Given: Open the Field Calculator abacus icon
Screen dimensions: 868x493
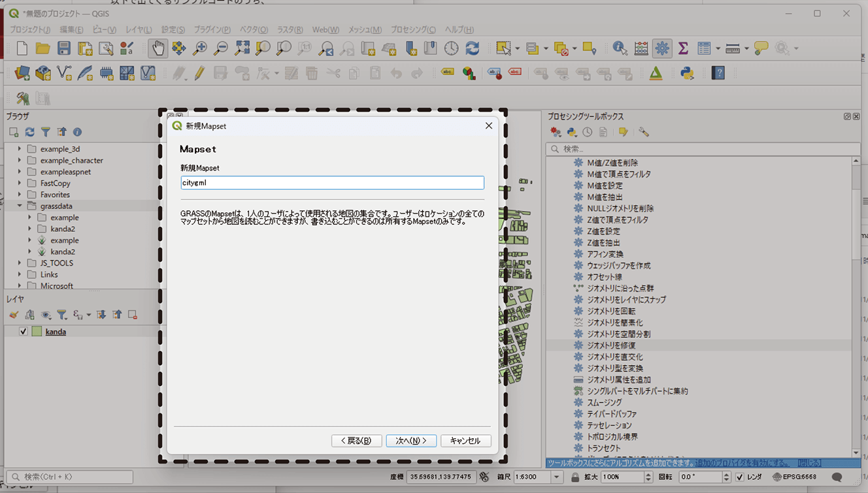Looking at the screenshot, I should click(x=641, y=48).
